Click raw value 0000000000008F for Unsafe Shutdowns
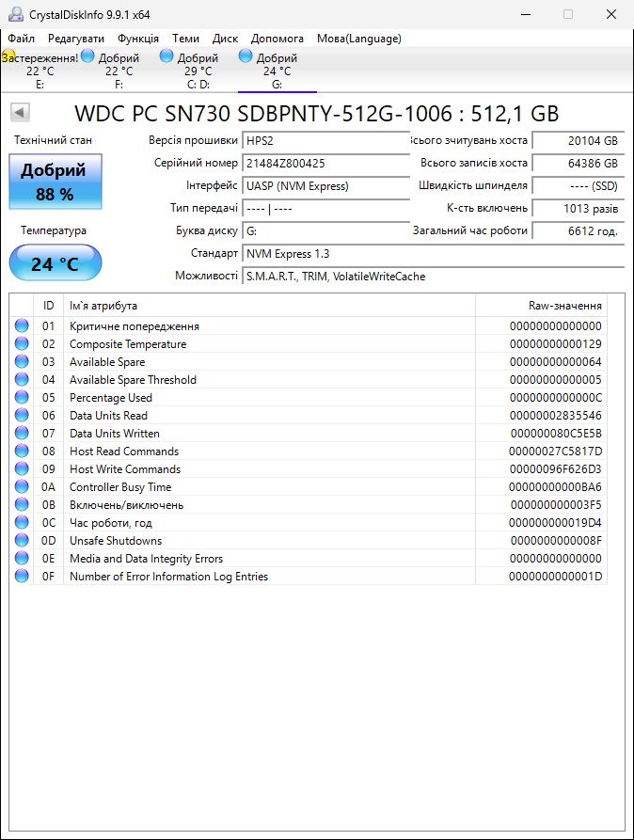Image resolution: width=634 pixels, height=840 pixels. [x=556, y=541]
